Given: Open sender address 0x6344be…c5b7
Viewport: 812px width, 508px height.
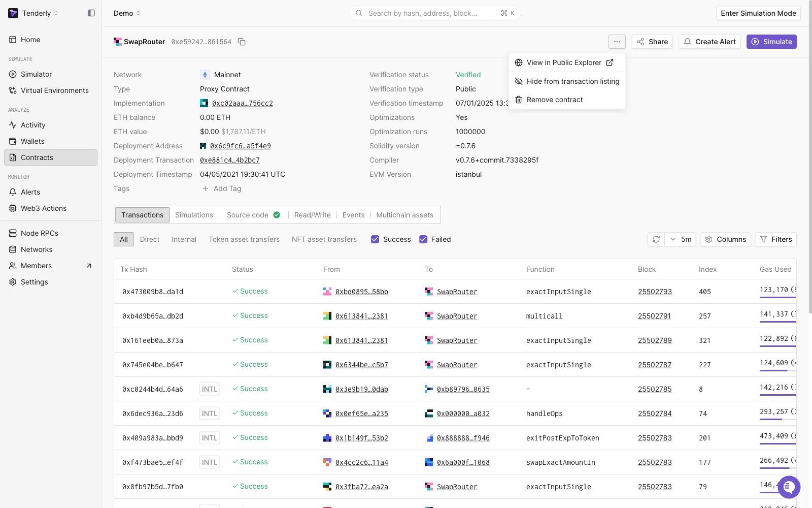Looking at the screenshot, I should (x=362, y=365).
